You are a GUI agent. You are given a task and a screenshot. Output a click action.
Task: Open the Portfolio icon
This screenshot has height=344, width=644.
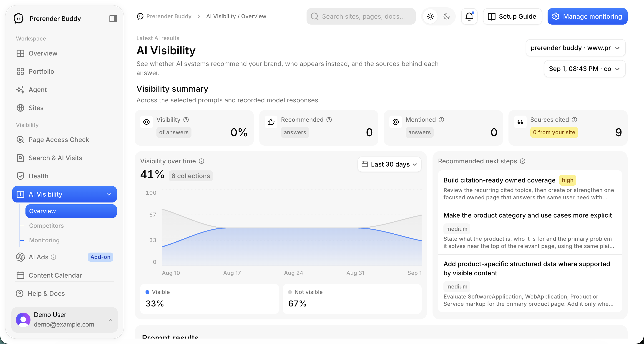point(20,71)
